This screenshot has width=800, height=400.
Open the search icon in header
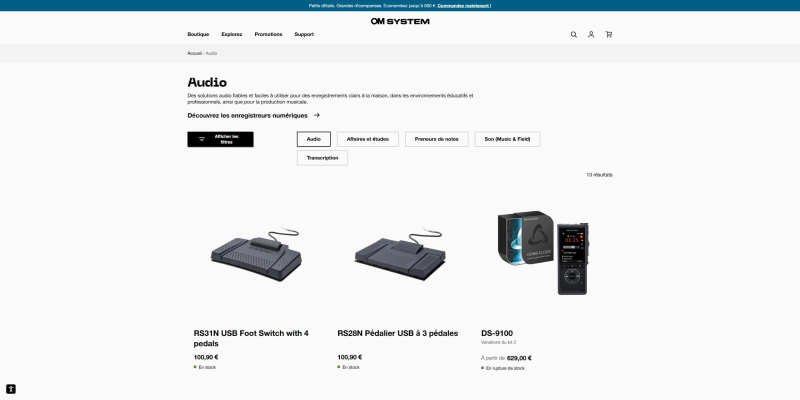click(573, 35)
